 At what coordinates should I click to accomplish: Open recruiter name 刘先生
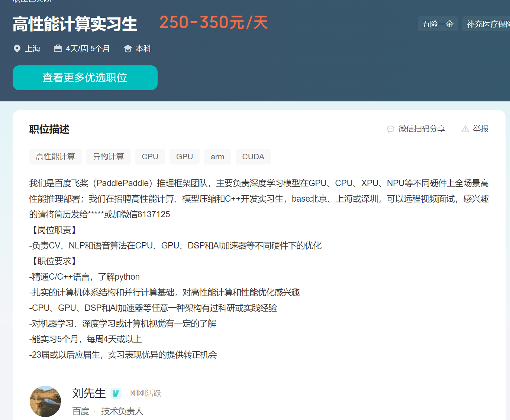[89, 393]
